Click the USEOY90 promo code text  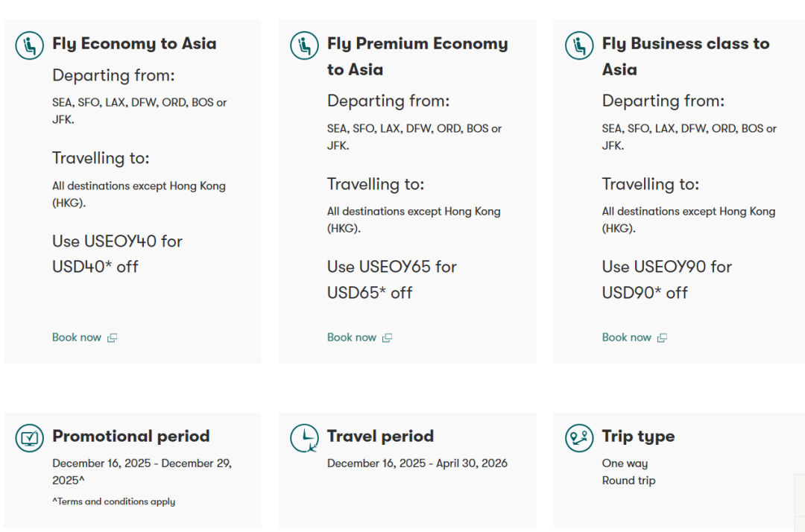pos(670,267)
